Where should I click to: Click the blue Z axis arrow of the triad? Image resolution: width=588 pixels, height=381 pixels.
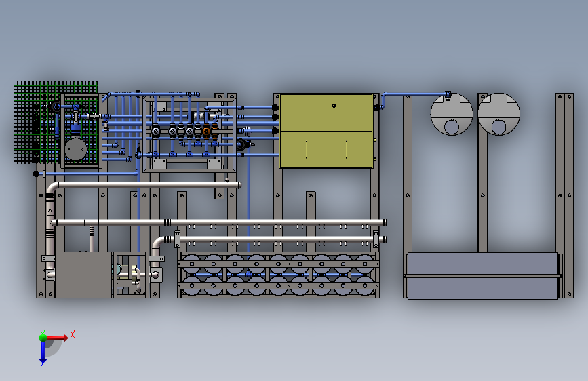43,352
